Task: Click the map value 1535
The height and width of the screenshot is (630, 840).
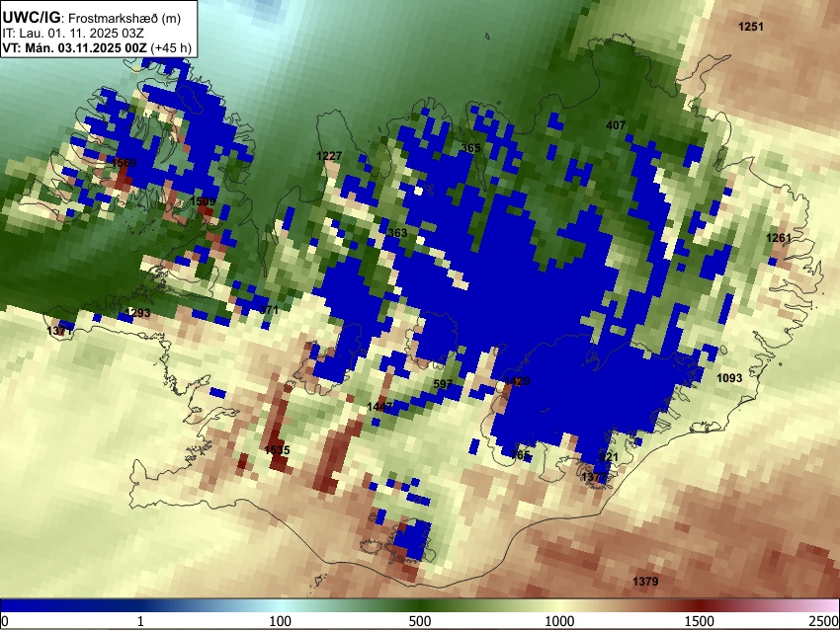Action: tap(277, 449)
